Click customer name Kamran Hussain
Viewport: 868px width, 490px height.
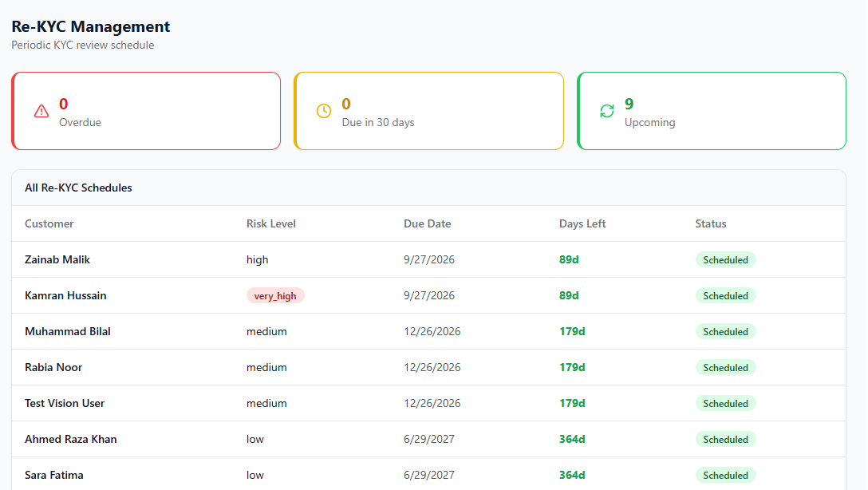(66, 295)
